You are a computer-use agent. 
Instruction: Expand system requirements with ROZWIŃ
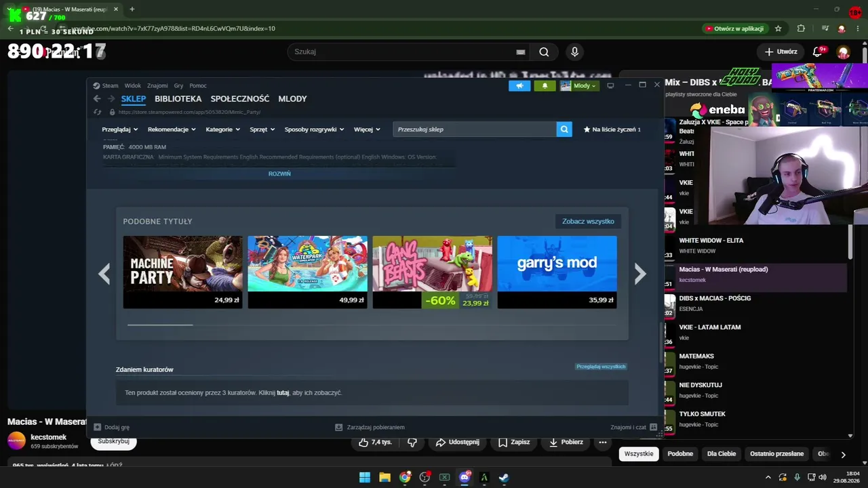pyautogui.click(x=279, y=174)
